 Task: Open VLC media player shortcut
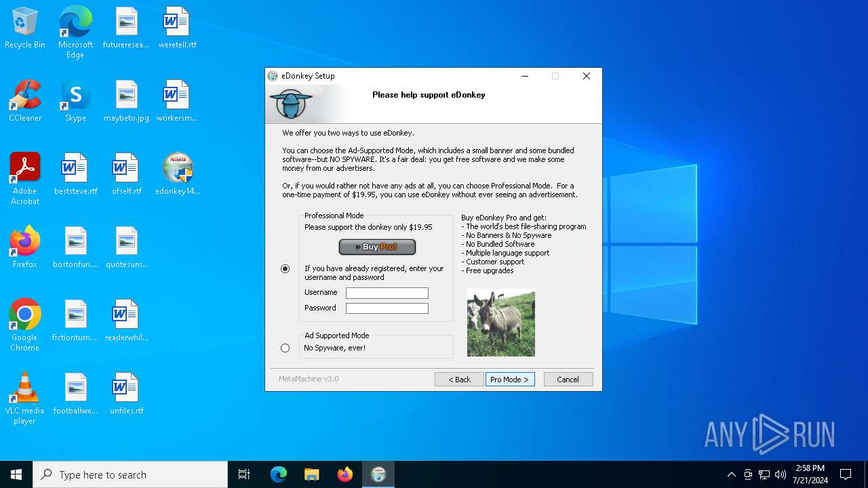point(25,399)
